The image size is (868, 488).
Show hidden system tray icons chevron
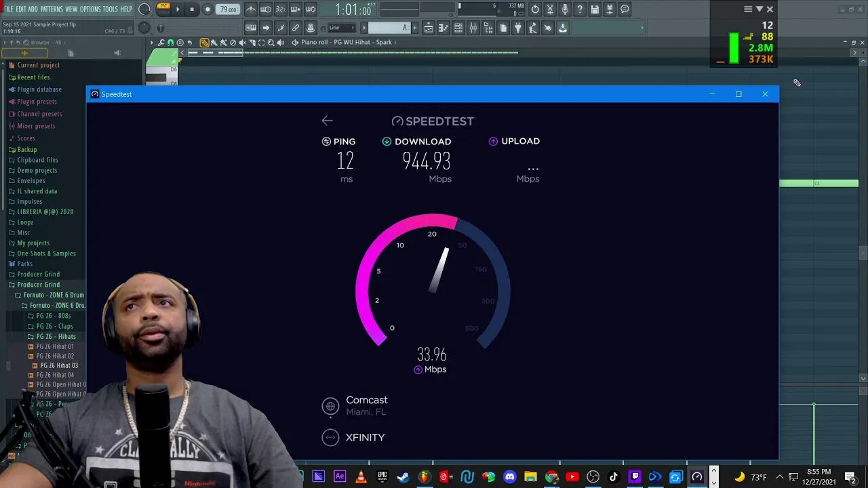[779, 477]
